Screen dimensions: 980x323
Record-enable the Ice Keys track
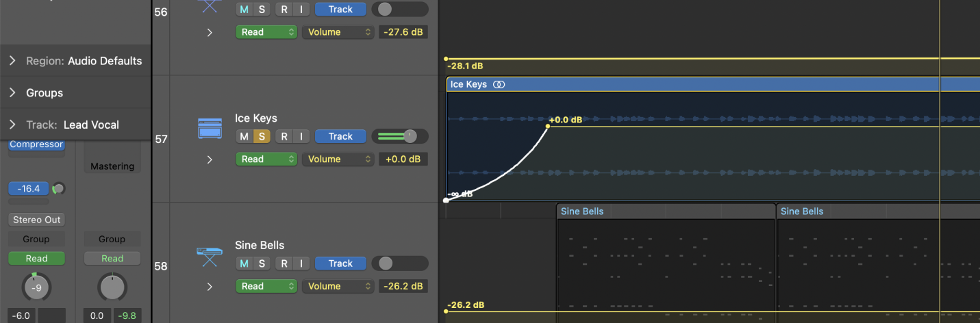coord(284,136)
